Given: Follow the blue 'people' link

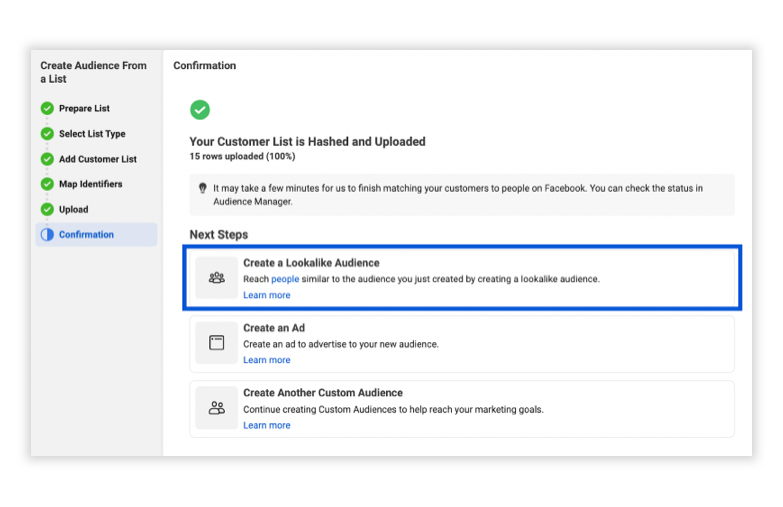Looking at the screenshot, I should coord(285,279).
